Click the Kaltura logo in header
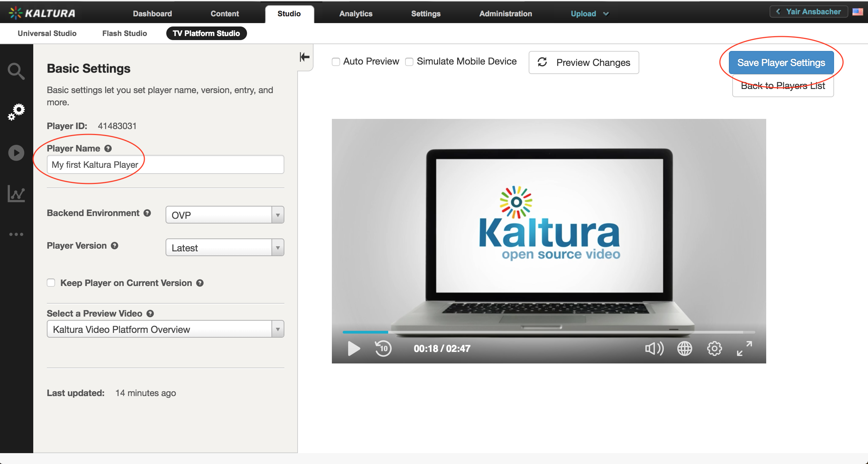 42,13
